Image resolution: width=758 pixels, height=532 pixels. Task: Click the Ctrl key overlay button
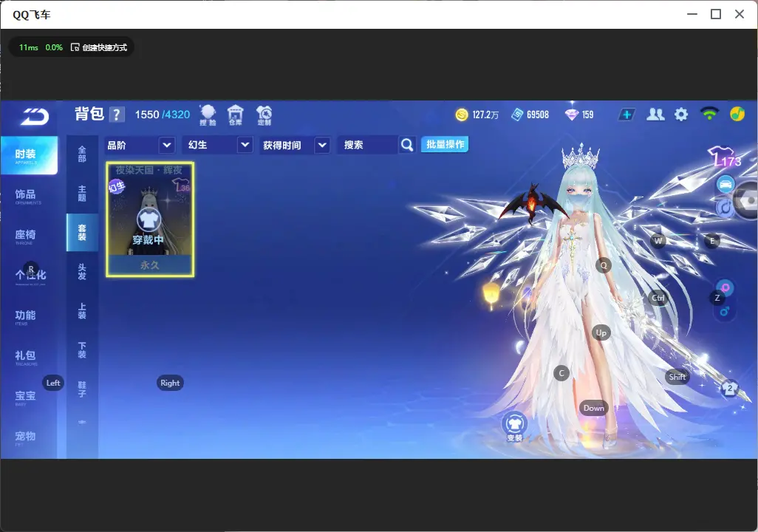[658, 298]
